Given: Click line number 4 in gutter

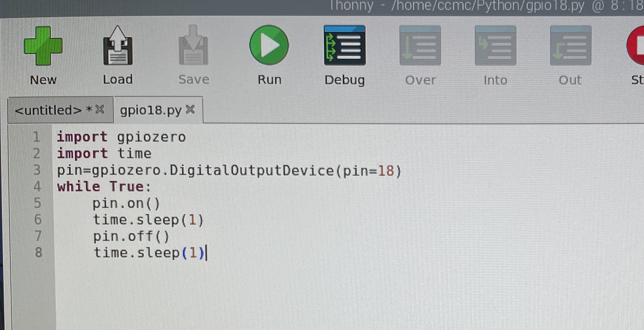Looking at the screenshot, I should click(x=37, y=187).
